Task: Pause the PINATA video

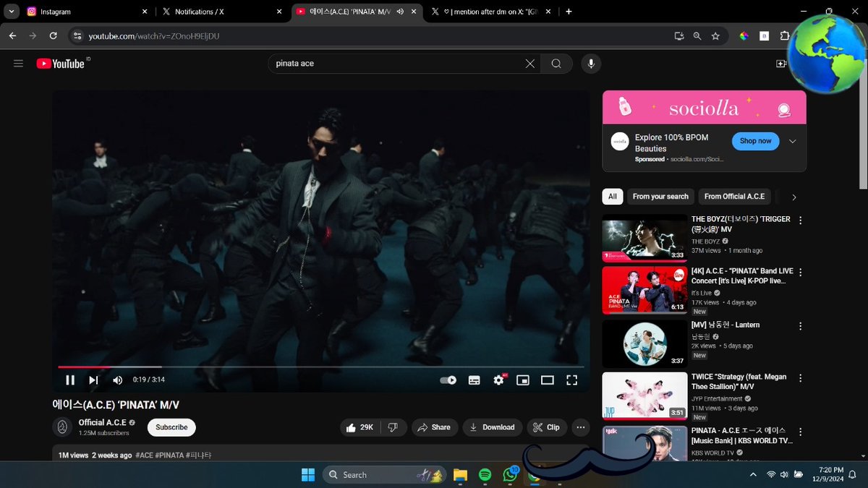Action: point(70,380)
